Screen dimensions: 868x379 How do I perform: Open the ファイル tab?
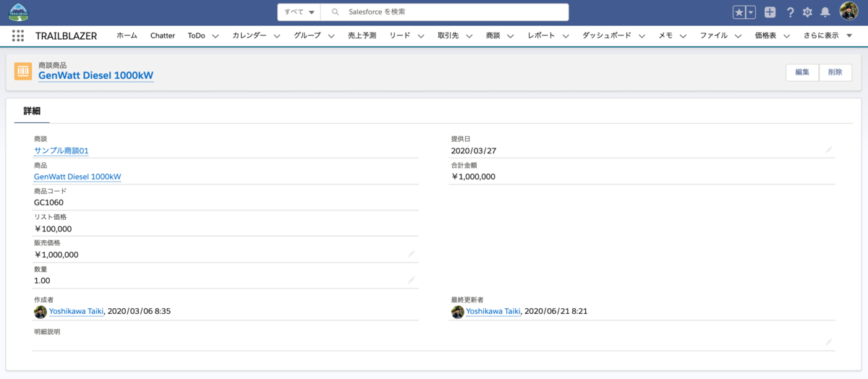point(714,35)
